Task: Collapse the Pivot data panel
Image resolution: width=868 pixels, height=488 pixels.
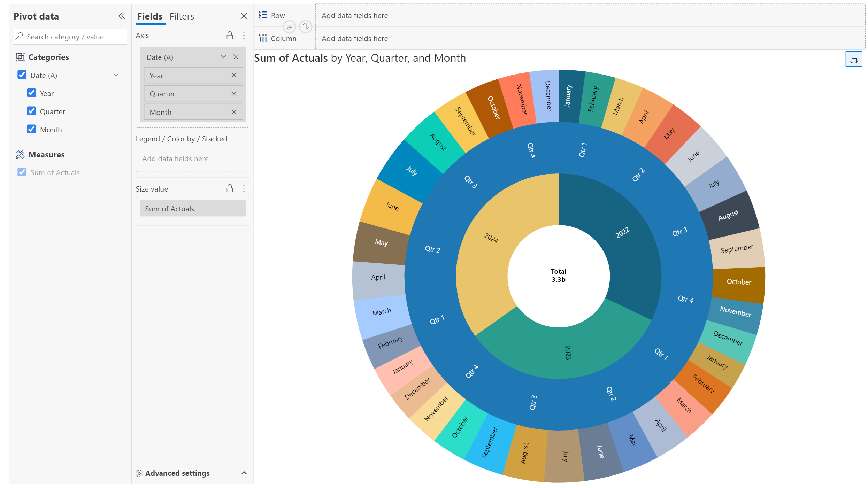Action: pos(121,16)
